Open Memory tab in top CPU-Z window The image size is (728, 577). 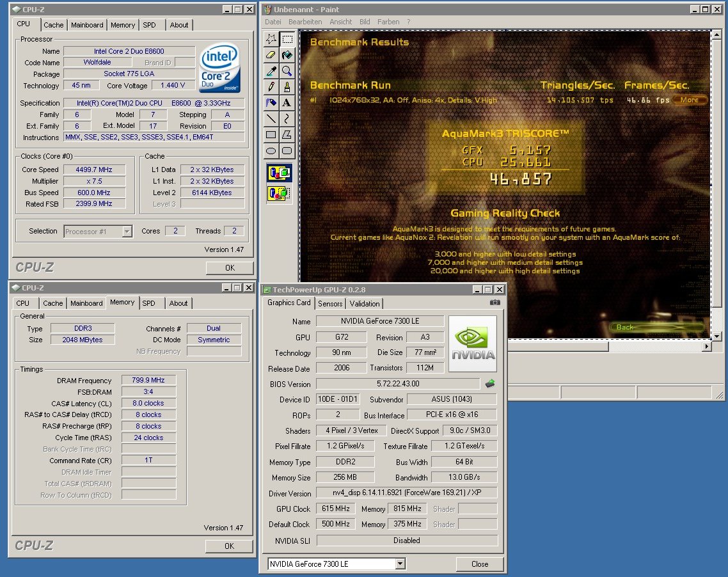(x=123, y=25)
